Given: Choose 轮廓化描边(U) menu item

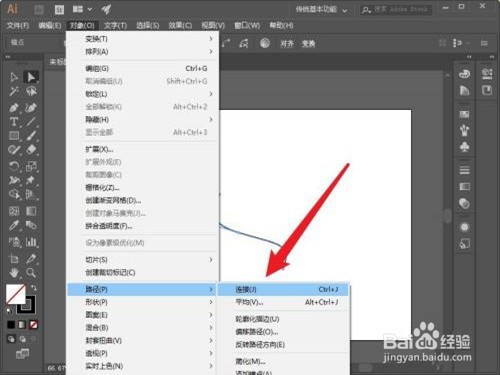Looking at the screenshot, I should (x=283, y=319).
